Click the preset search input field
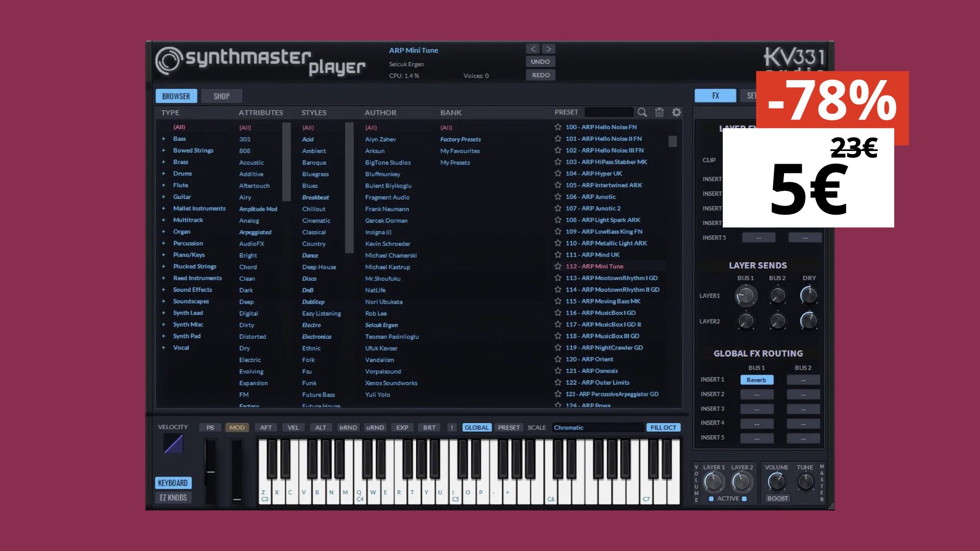 tap(608, 112)
